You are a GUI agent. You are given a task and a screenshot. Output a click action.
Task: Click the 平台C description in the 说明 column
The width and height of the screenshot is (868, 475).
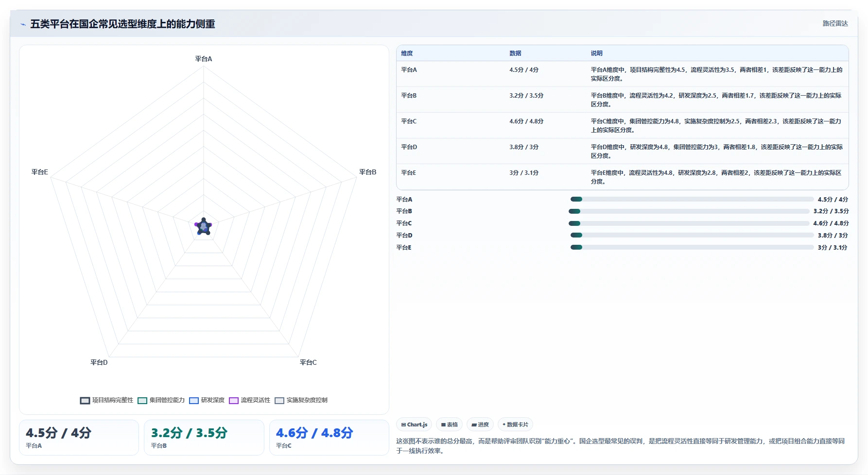click(x=716, y=126)
